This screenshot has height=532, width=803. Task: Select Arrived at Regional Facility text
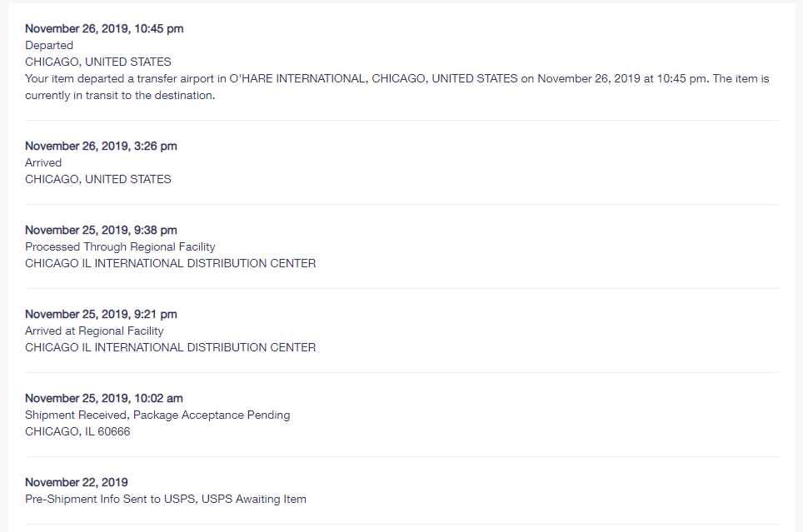pyautogui.click(x=94, y=331)
